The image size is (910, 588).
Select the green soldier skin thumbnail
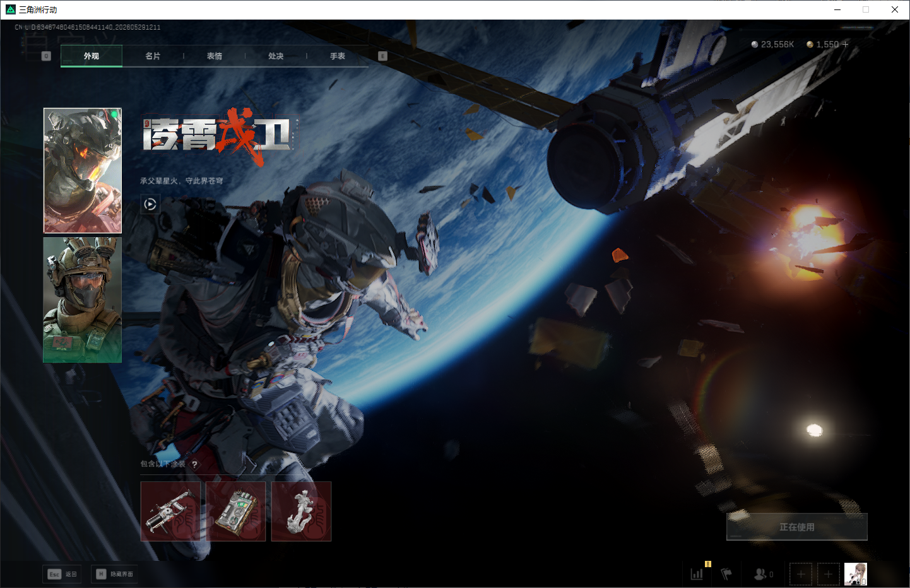[x=83, y=300]
